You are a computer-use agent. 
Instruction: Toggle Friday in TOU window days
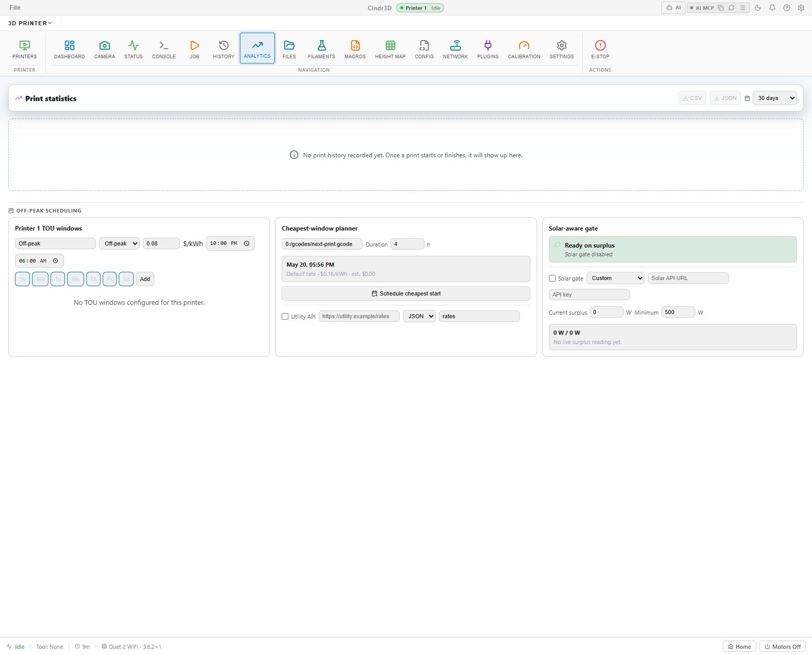tap(109, 279)
